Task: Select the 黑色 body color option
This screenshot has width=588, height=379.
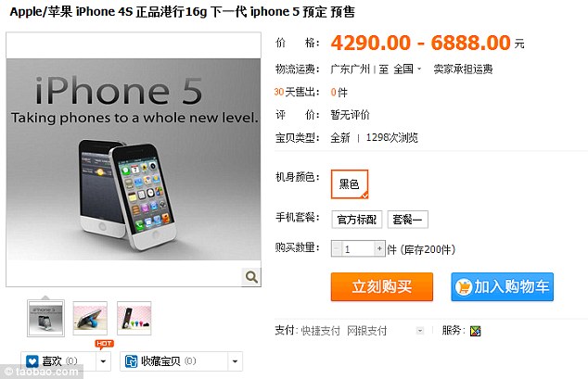Action: tap(350, 184)
